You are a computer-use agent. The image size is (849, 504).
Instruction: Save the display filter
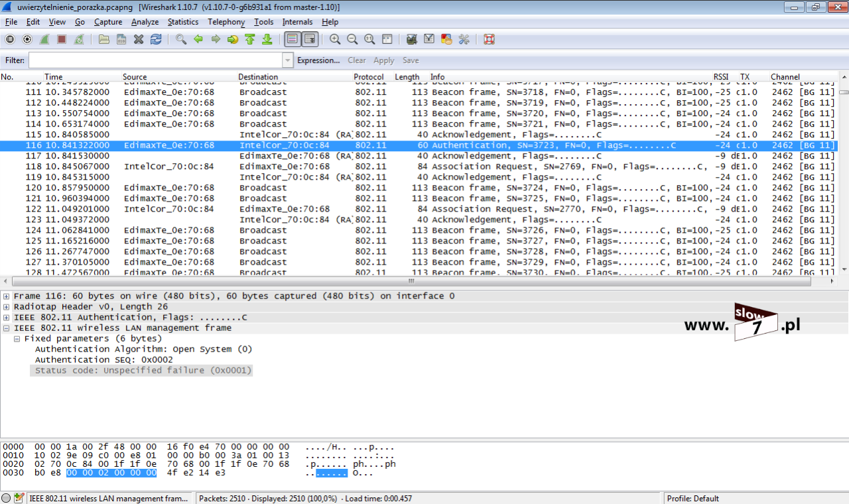click(x=411, y=60)
